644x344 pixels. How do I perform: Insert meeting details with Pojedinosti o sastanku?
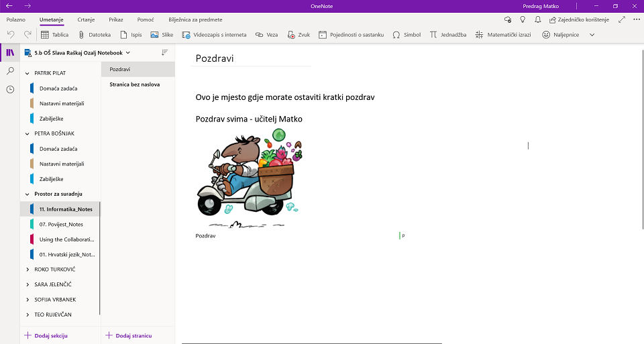tap(351, 35)
